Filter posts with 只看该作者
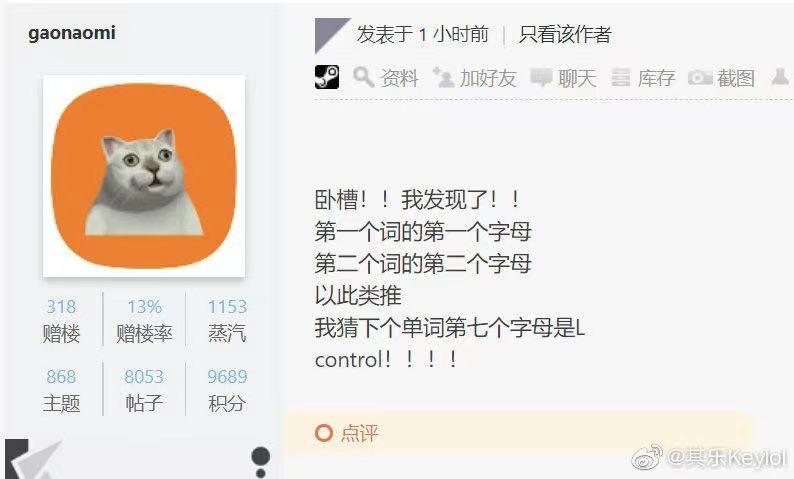 565,34
